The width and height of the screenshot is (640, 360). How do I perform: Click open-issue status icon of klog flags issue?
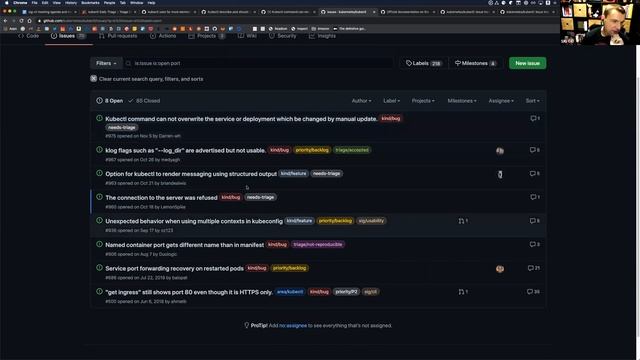coord(99,150)
